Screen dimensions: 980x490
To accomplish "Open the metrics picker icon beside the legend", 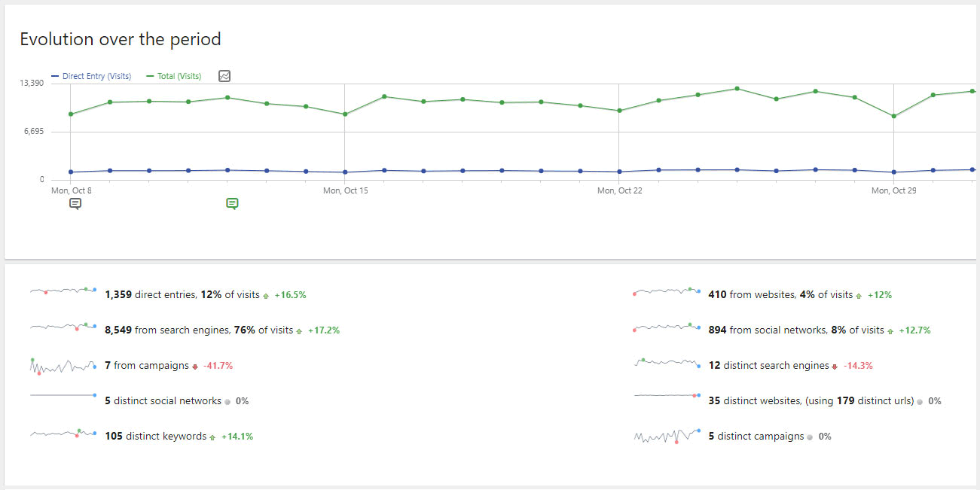I will pos(224,76).
